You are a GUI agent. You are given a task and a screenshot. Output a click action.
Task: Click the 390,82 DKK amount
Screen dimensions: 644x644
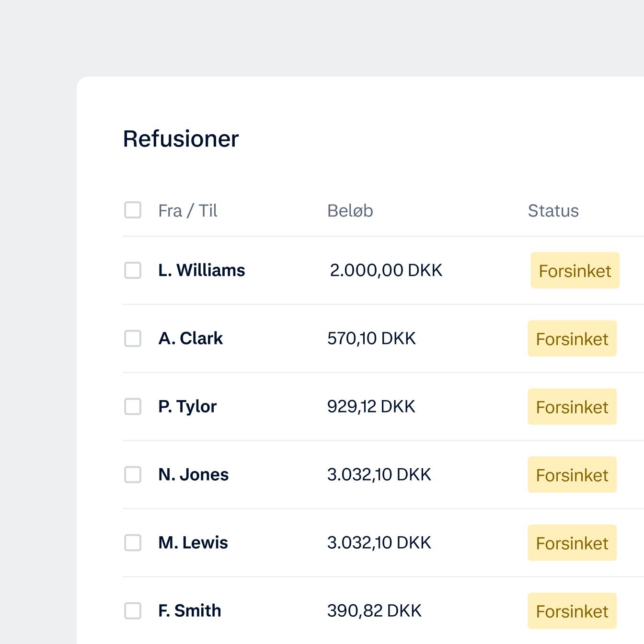click(374, 610)
